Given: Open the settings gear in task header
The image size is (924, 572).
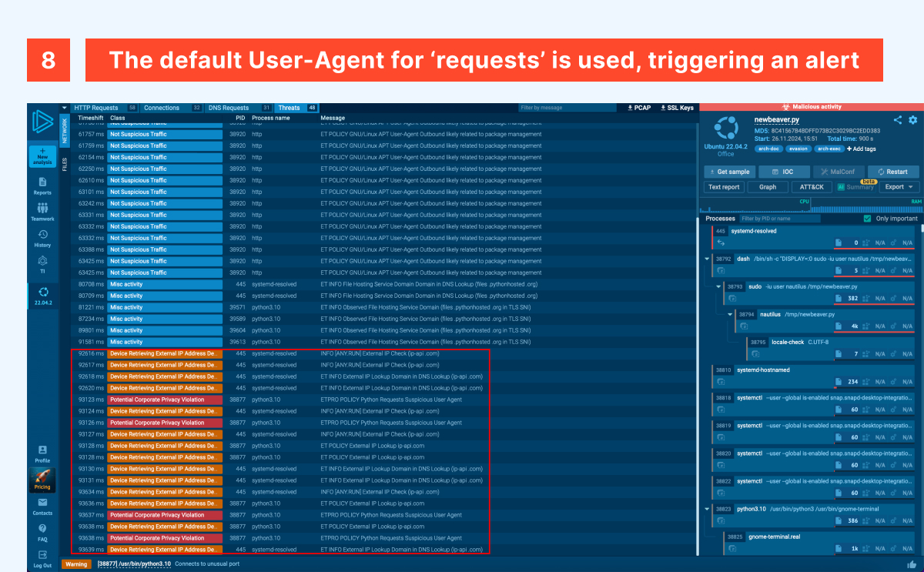Looking at the screenshot, I should 913,120.
